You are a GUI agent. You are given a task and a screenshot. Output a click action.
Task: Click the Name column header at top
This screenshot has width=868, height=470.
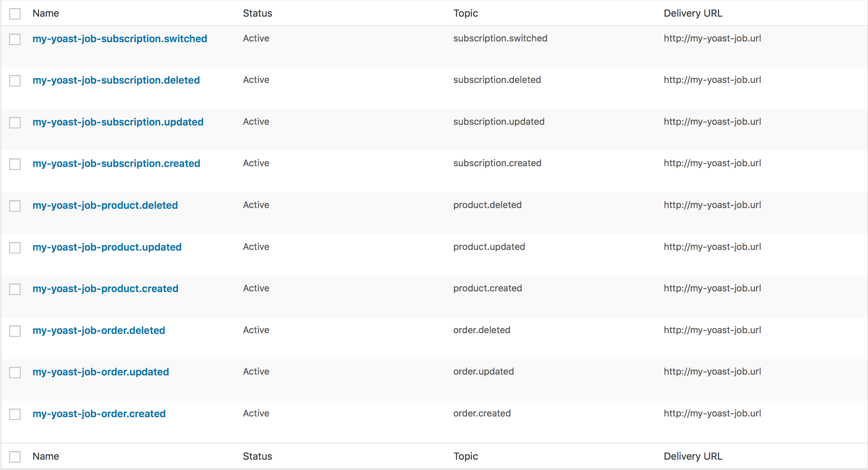click(46, 13)
